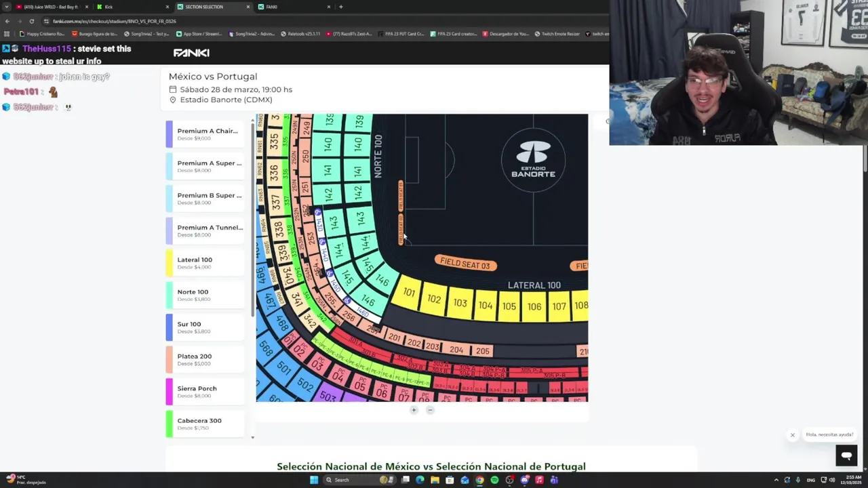This screenshot has width=868, height=488.
Task: Pick blue section 502 on map
Action: click(x=305, y=385)
